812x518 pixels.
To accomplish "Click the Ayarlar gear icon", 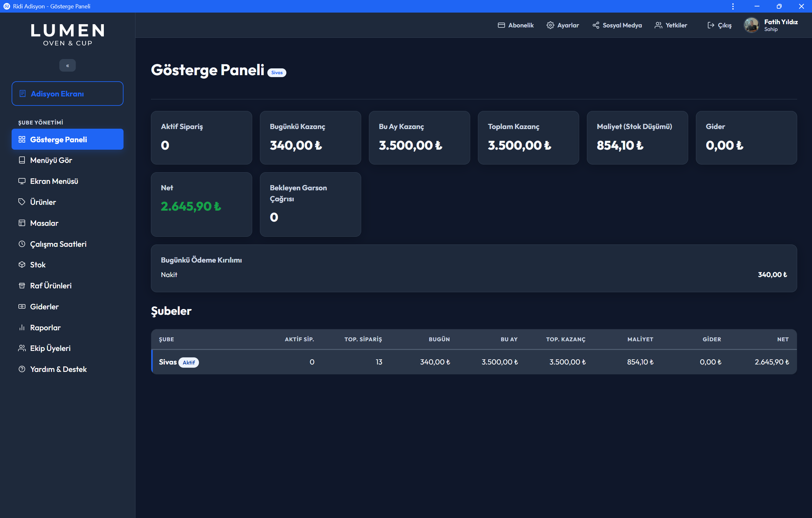I will 550,25.
